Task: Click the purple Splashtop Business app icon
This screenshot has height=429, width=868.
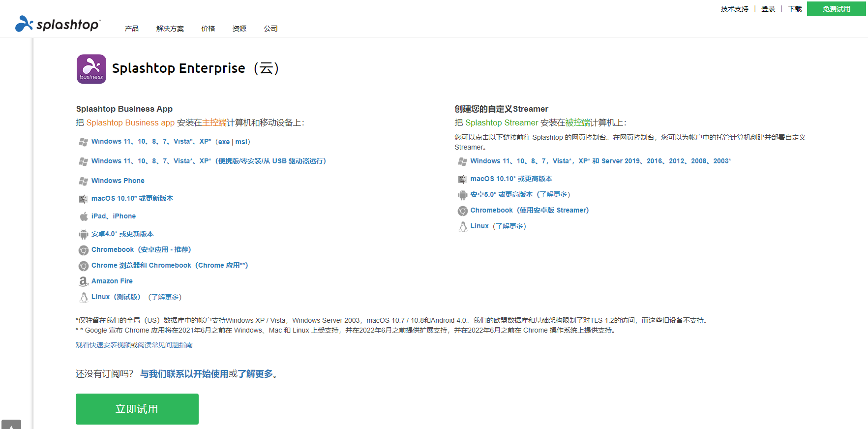Action: coord(91,69)
